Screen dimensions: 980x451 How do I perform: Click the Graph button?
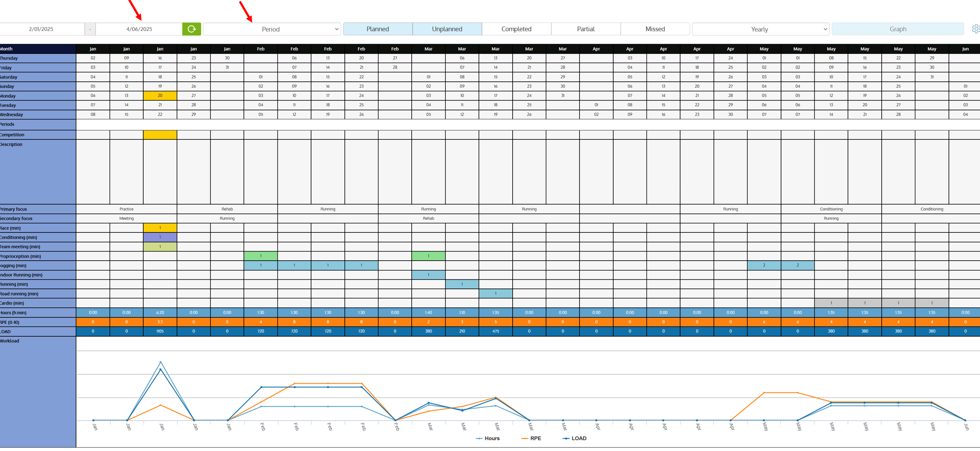pos(898,29)
